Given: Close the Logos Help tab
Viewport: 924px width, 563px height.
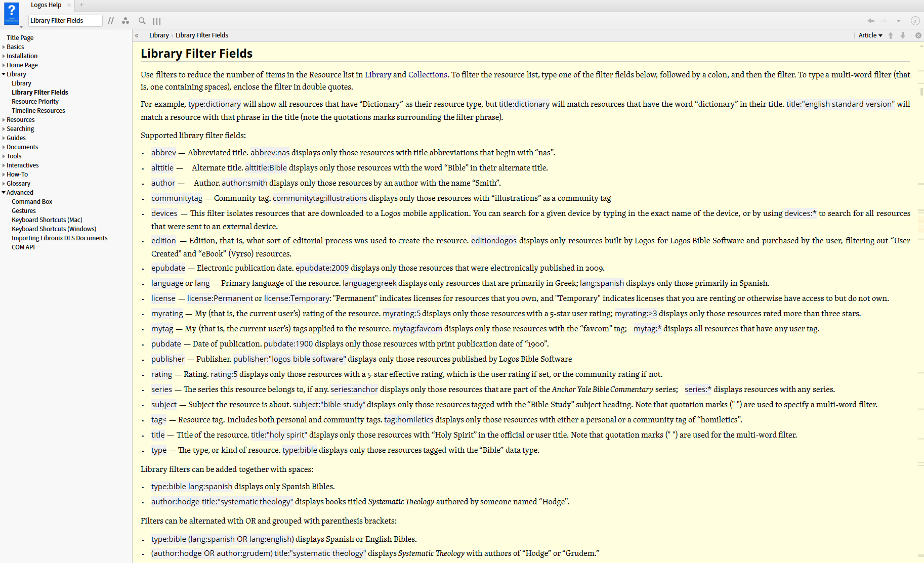Looking at the screenshot, I should point(69,5).
